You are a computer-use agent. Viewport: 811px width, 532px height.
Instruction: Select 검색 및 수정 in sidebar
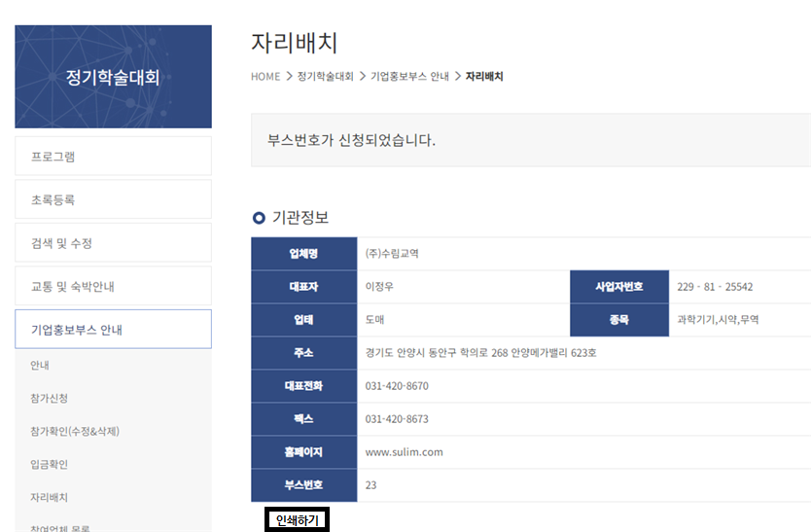(113, 243)
